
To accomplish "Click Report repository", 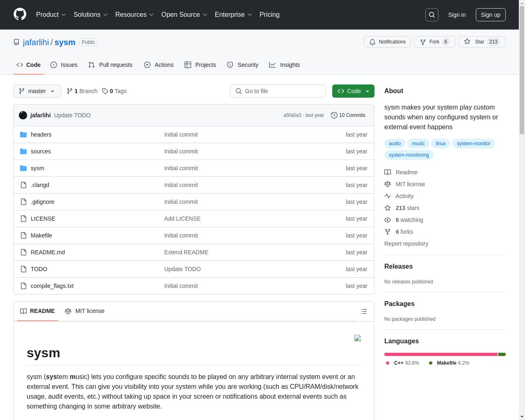I will pos(406,244).
